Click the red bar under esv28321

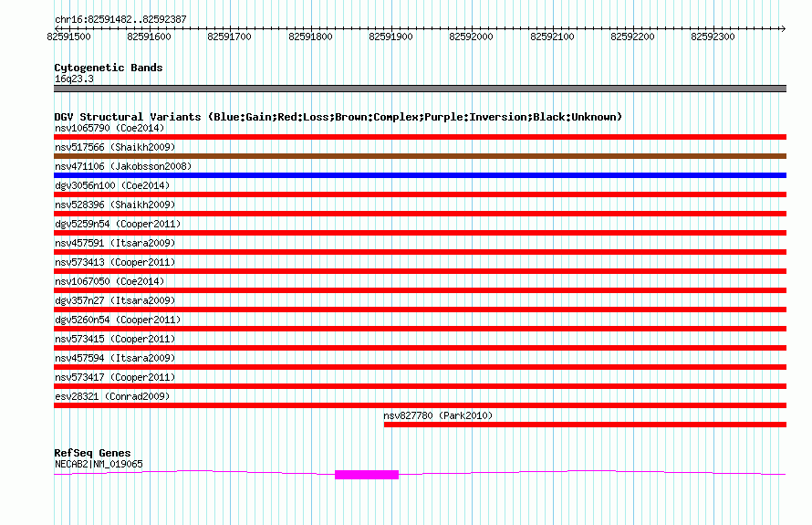(x=420, y=405)
